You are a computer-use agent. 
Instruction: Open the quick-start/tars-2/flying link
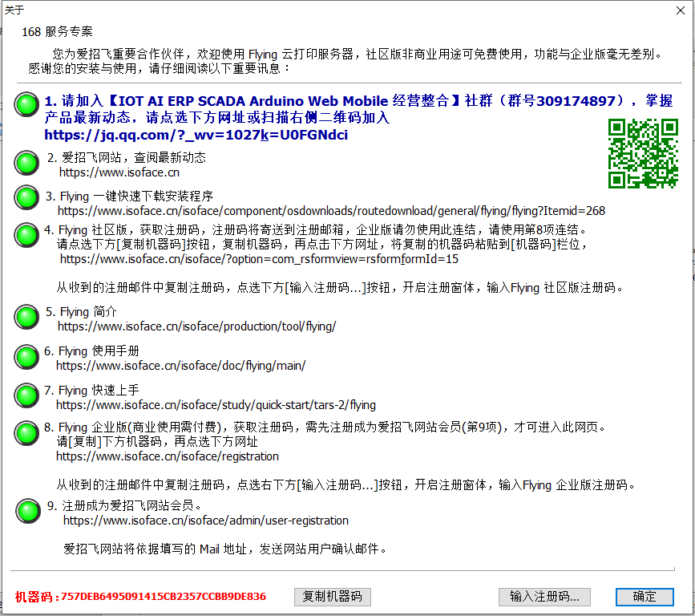tap(216, 405)
